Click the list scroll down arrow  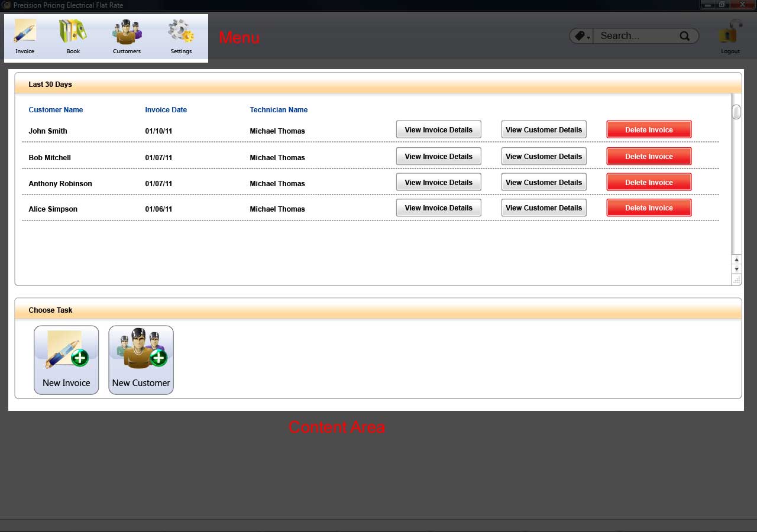coord(736,269)
